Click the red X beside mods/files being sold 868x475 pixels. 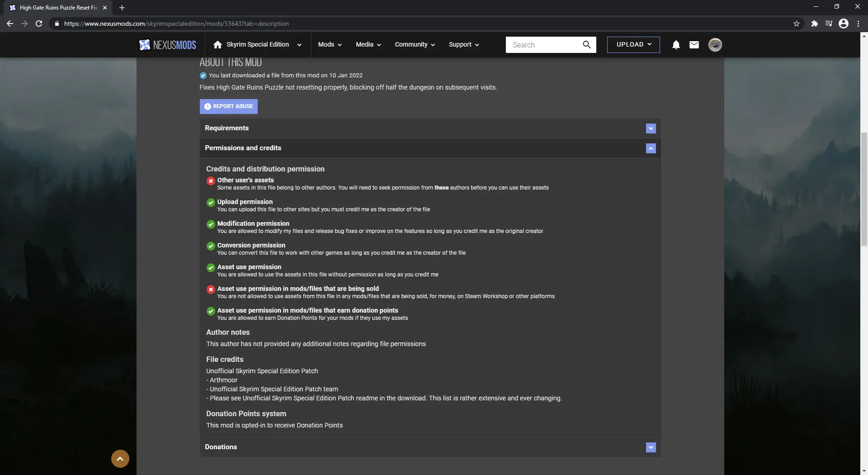pyautogui.click(x=211, y=290)
